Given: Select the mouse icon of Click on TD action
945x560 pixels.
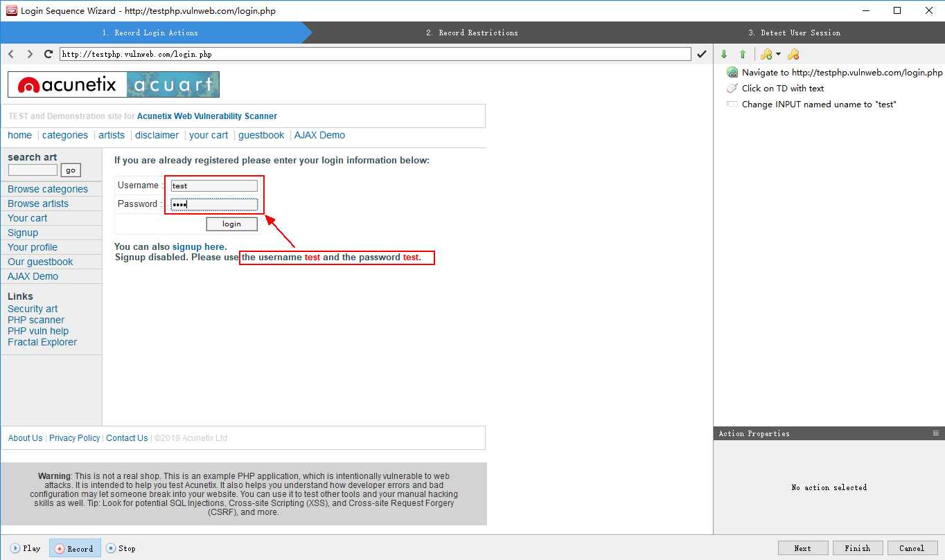Looking at the screenshot, I should [732, 88].
